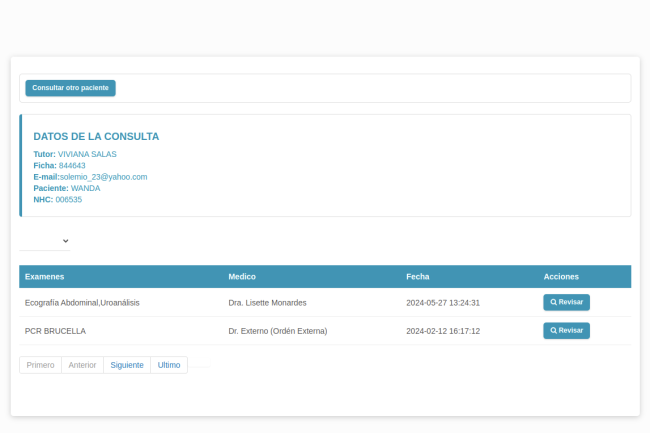
Task: Go to 'Primero' page in pagination
Action: pos(40,365)
